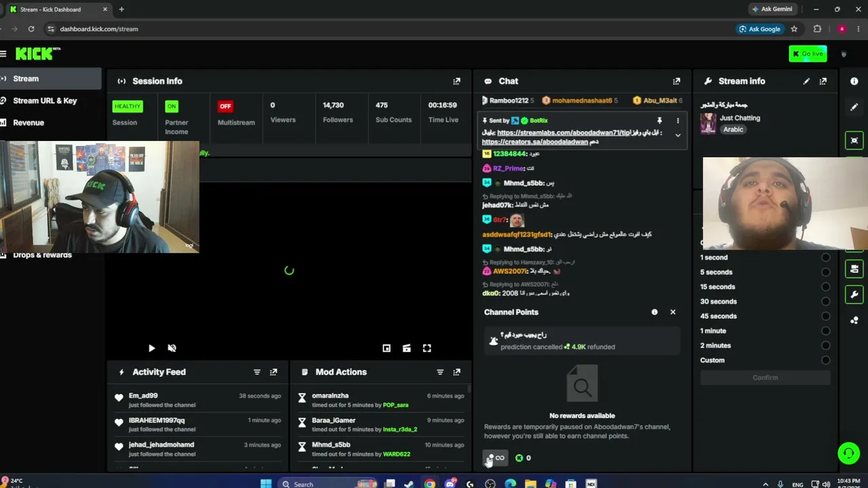This screenshot has height=488, width=868.
Task: Open the green headset support button
Action: coord(848,453)
